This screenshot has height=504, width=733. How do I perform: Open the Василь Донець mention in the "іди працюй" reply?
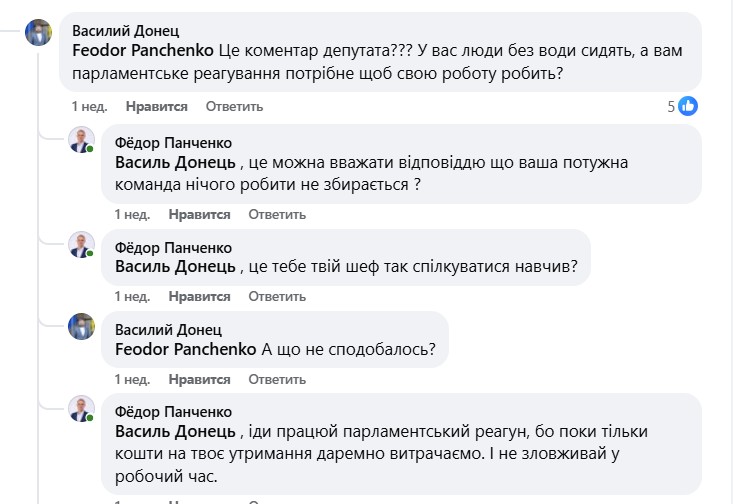pyautogui.click(x=176, y=431)
